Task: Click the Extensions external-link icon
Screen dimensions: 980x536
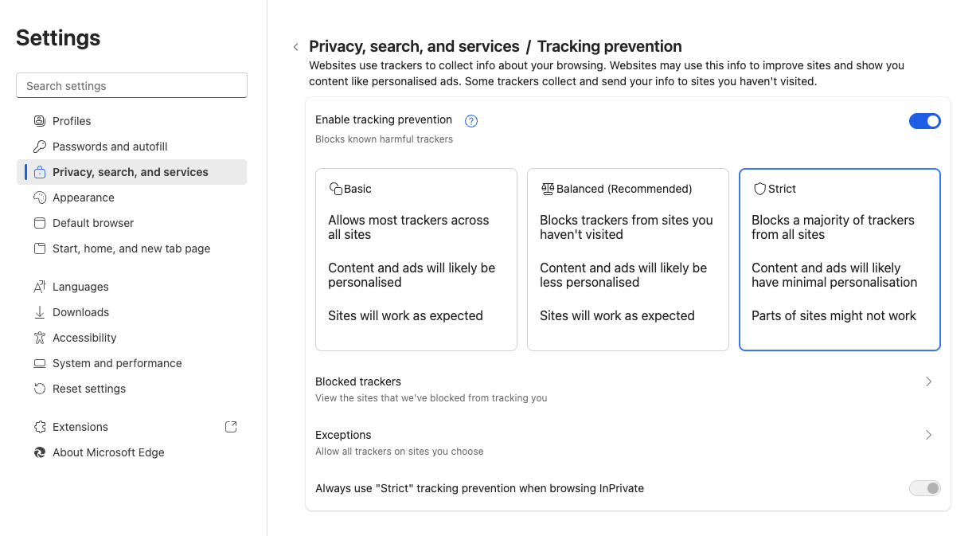Action: (231, 427)
